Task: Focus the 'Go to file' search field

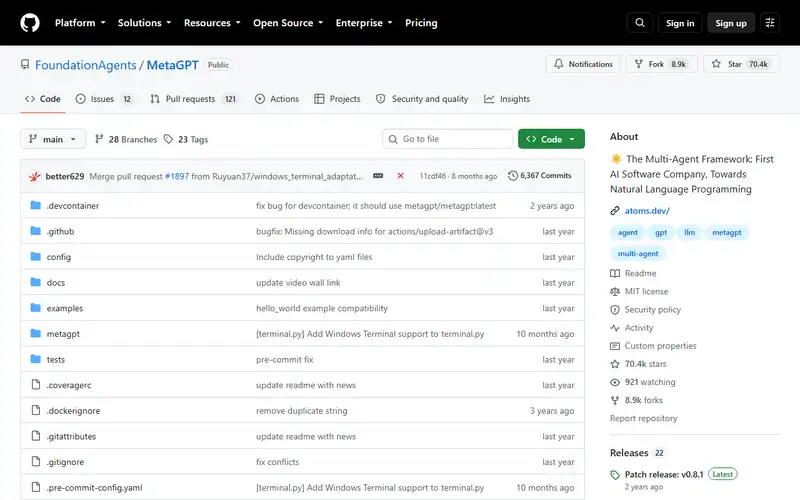Action: pos(447,139)
